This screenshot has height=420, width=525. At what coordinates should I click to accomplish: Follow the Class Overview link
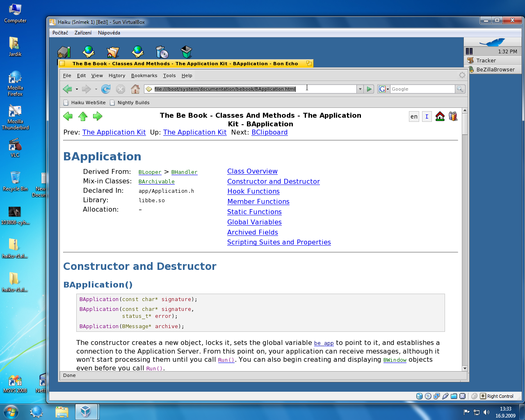coord(252,171)
